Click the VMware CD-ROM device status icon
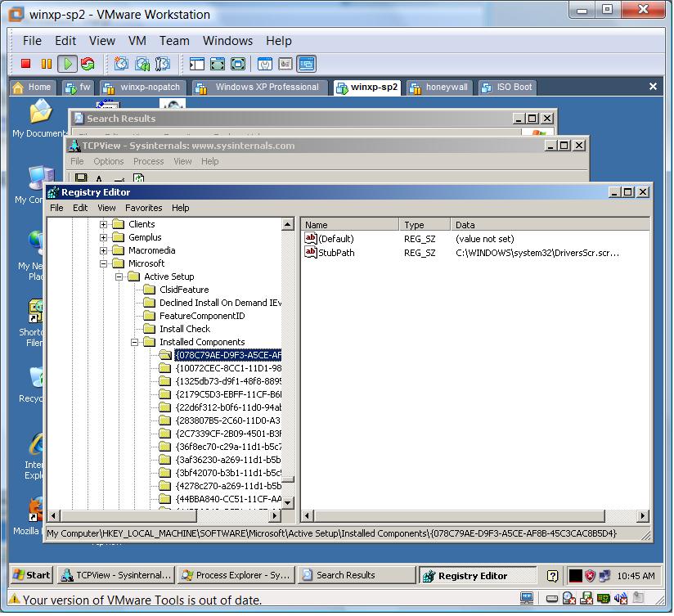 click(568, 598)
